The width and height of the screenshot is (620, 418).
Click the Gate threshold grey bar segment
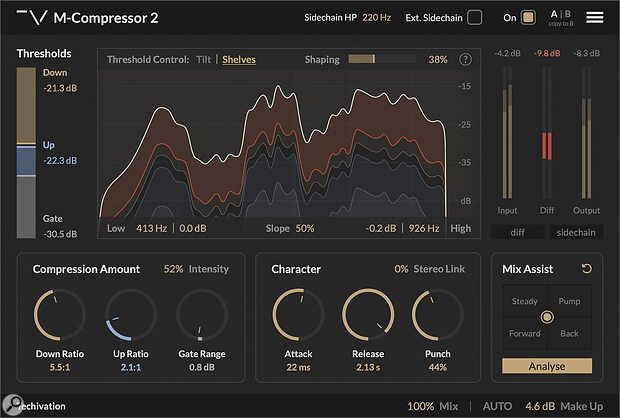point(26,207)
